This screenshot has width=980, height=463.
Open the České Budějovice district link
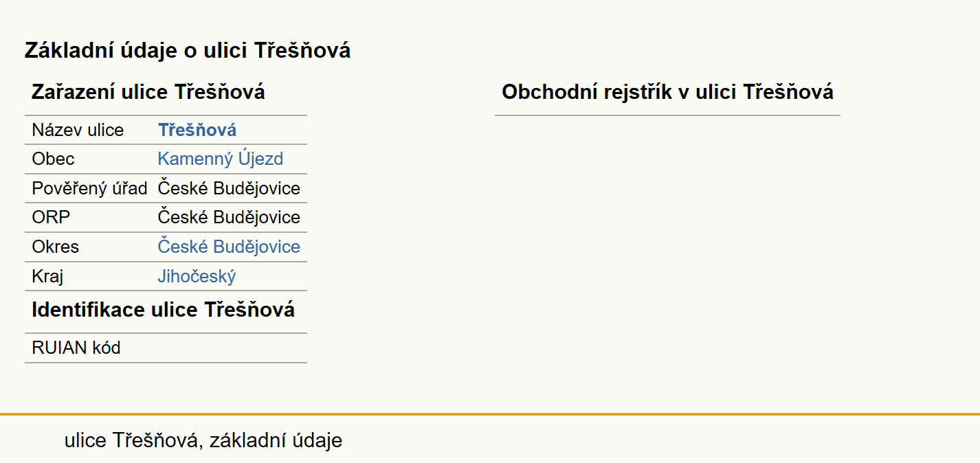[229, 247]
